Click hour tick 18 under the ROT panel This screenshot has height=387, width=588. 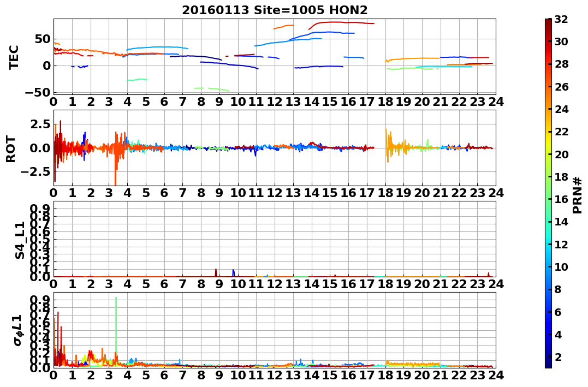click(x=385, y=193)
